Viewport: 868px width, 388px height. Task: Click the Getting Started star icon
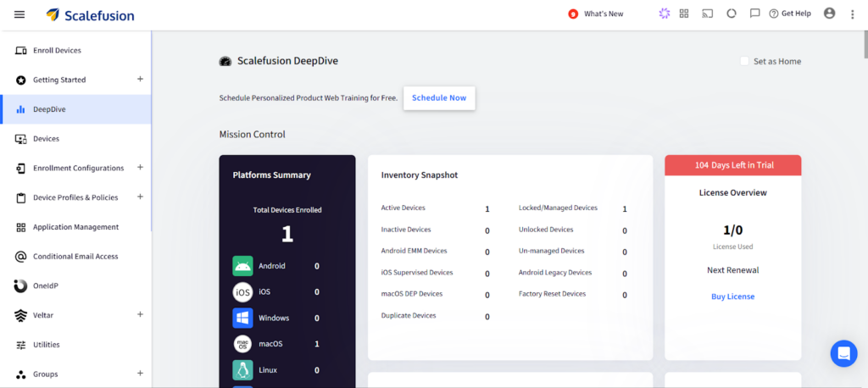click(x=21, y=80)
